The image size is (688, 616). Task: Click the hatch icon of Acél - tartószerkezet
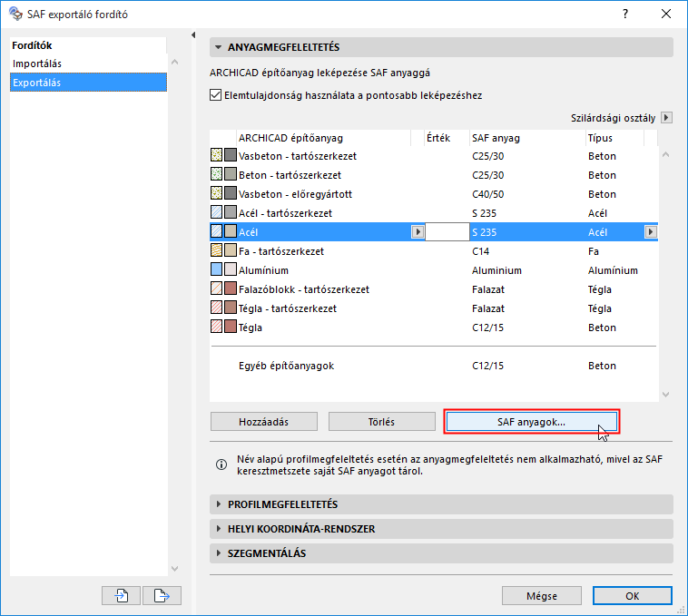216,212
